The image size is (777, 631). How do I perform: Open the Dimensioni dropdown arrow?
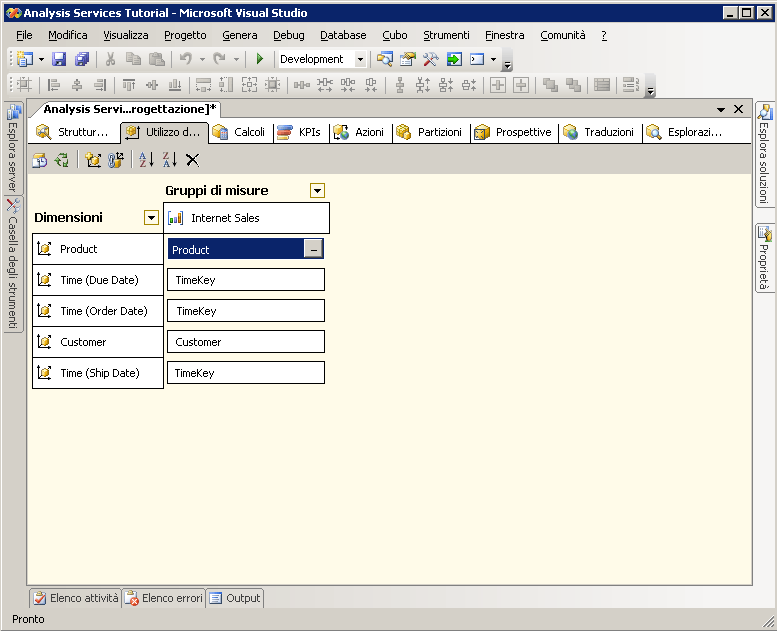151,217
